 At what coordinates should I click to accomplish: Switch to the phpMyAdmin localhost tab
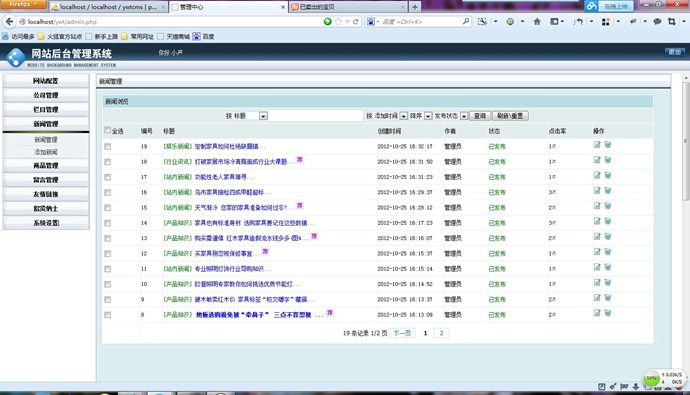(108, 7)
